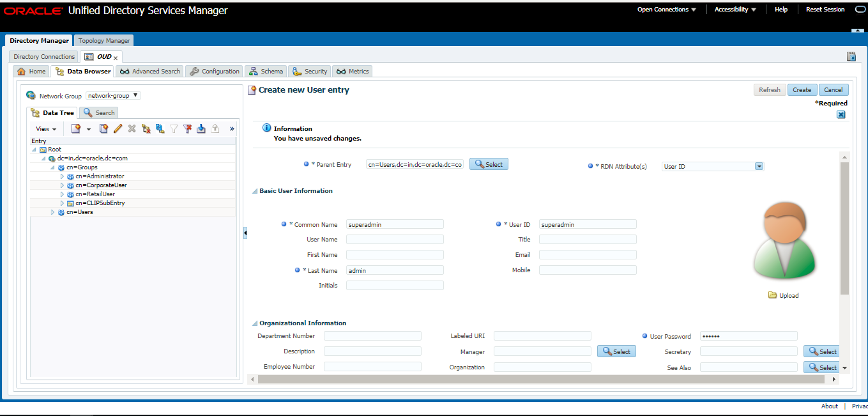Click the Cancel button
This screenshot has width=868, height=416.
[834, 90]
